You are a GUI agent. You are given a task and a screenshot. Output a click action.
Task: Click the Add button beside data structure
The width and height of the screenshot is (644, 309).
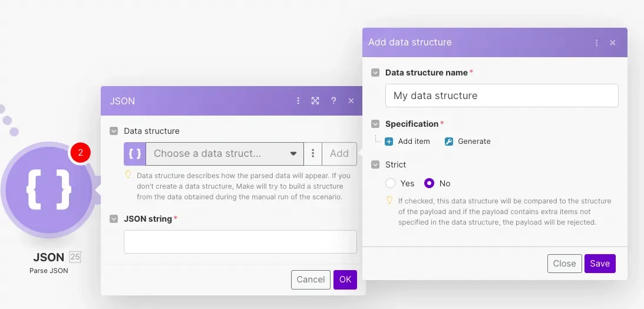339,153
